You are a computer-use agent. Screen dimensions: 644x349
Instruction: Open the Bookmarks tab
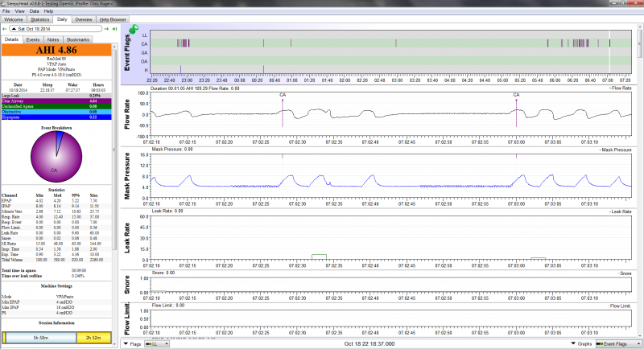pos(78,39)
